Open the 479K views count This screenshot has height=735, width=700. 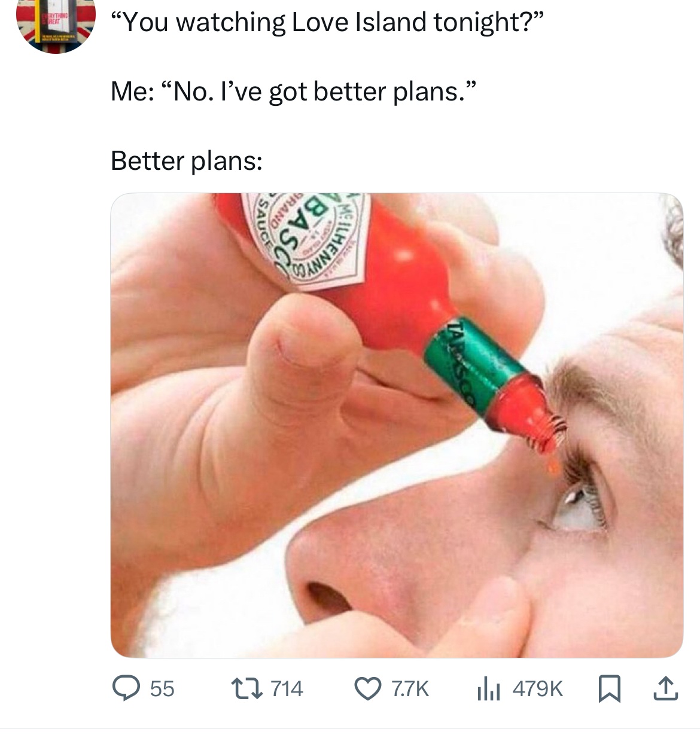click(538, 688)
